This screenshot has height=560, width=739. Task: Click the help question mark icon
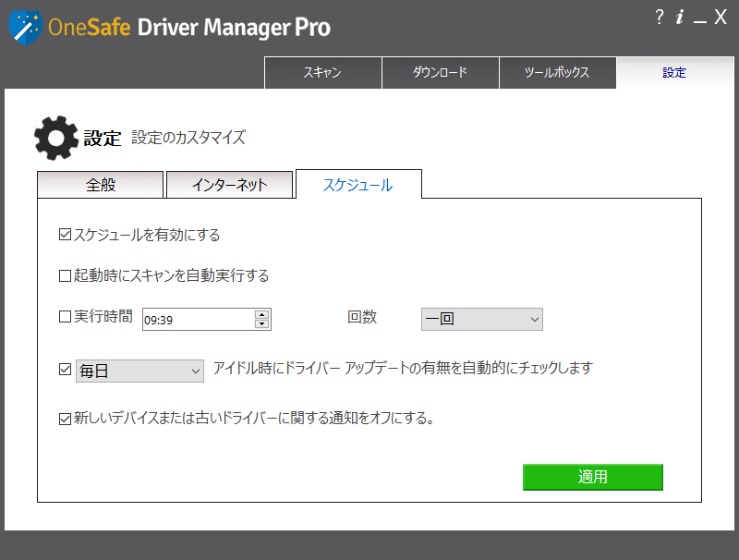(660, 18)
